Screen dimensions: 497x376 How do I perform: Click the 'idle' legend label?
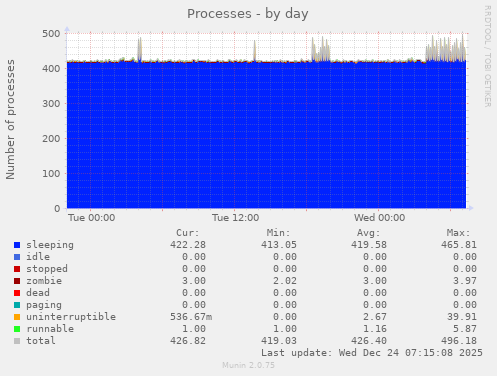[x=38, y=257]
